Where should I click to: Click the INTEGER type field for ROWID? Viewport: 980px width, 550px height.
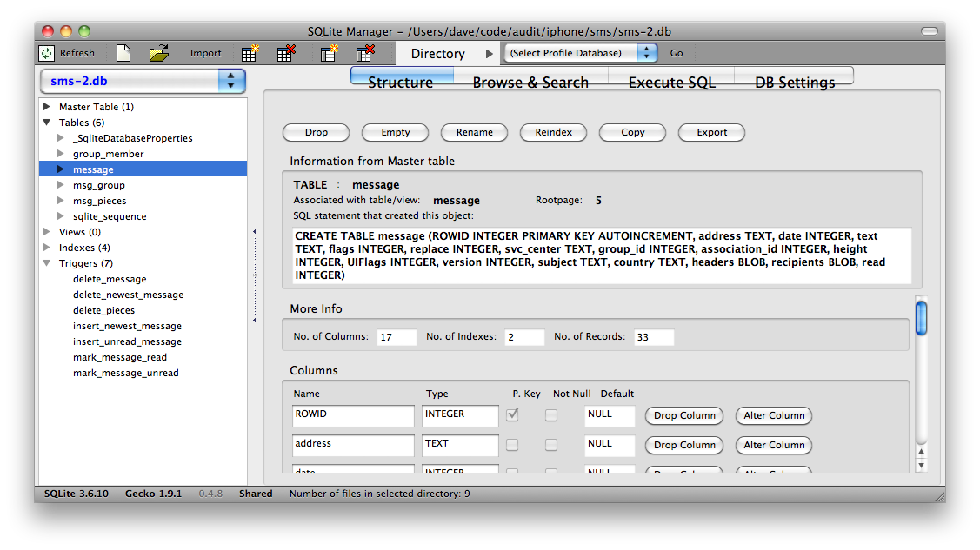[x=460, y=415]
